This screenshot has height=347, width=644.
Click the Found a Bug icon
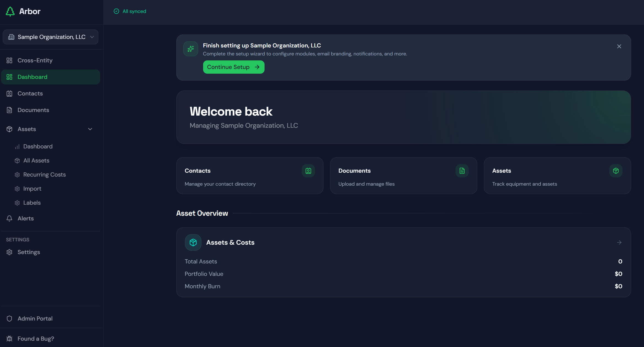coord(9,339)
